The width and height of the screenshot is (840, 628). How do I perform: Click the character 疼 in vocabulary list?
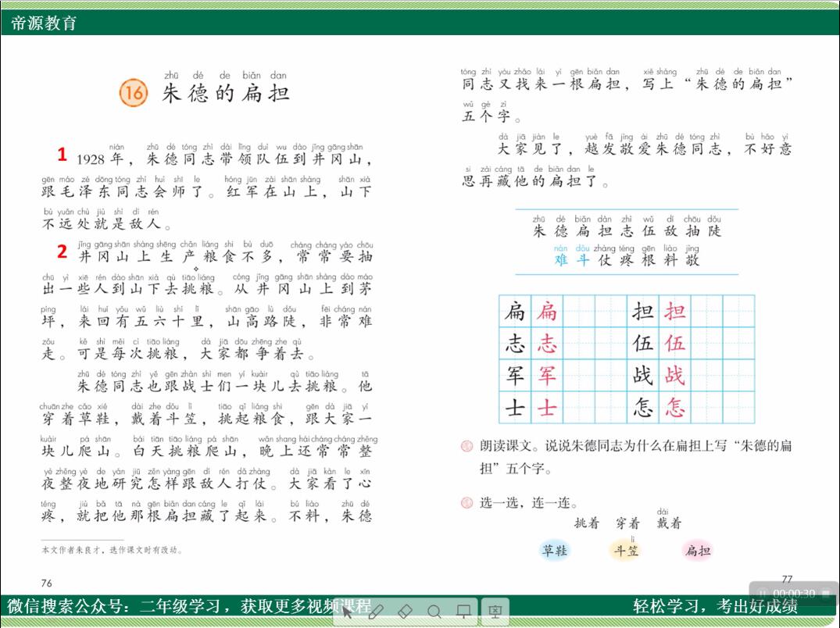[626, 260]
